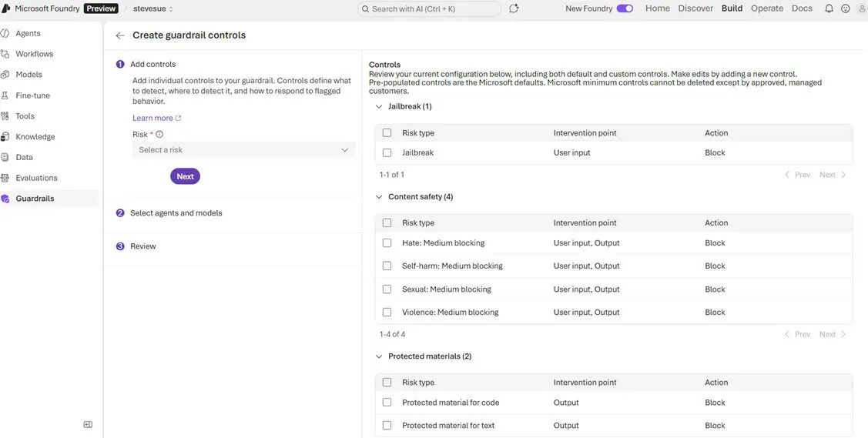This screenshot has height=438, width=868.
Task: Click the Search with AI field
Action: point(429,8)
